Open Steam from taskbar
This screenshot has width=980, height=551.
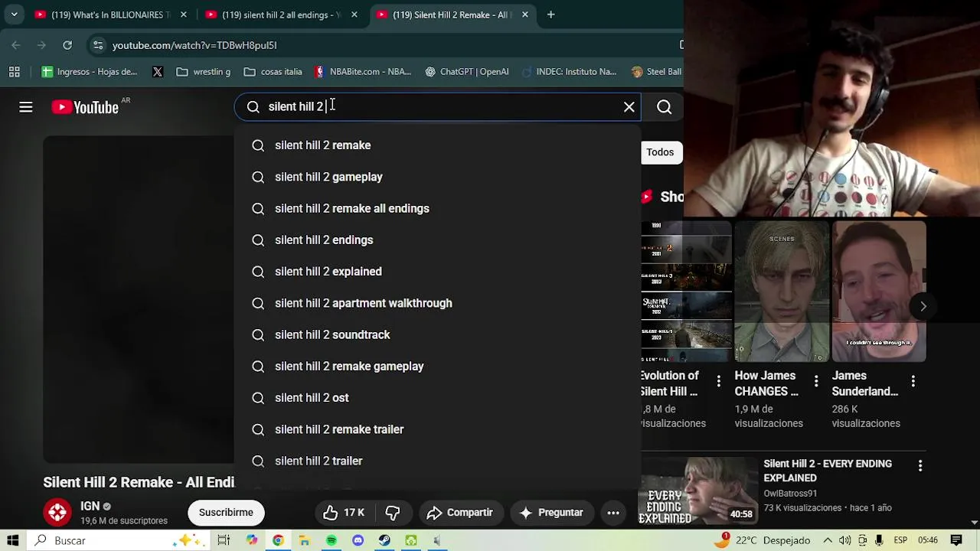(384, 540)
